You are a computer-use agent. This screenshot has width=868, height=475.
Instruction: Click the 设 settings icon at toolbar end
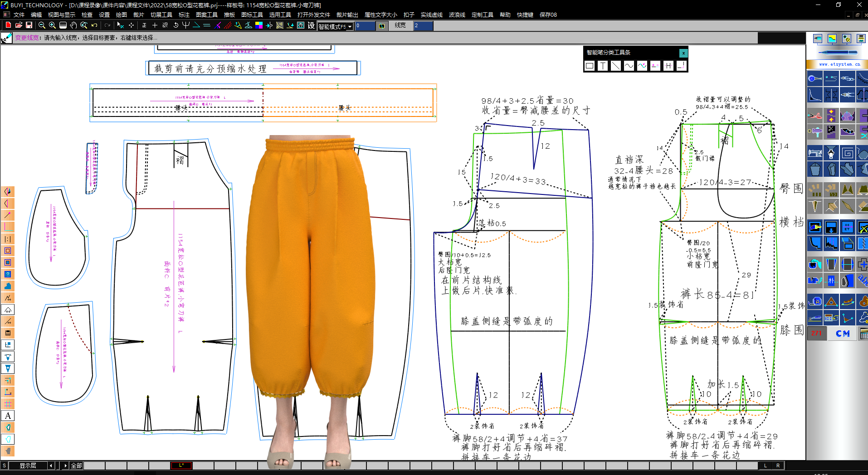[x=310, y=26]
